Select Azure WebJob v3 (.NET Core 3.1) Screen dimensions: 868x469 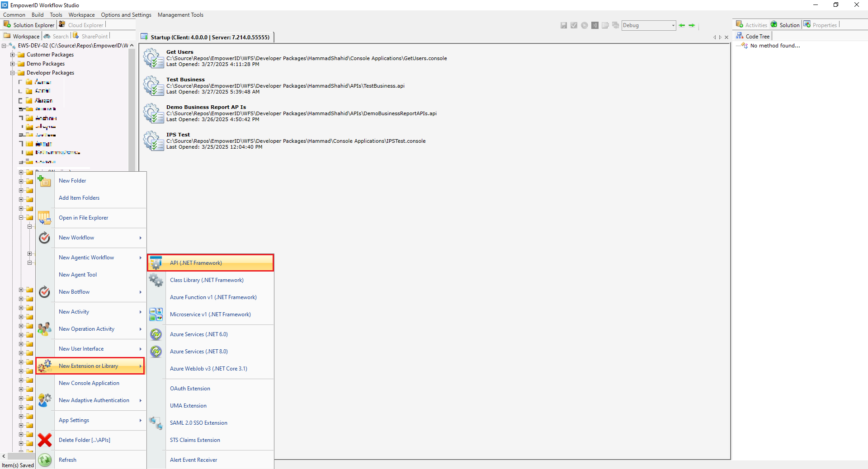tap(208, 369)
